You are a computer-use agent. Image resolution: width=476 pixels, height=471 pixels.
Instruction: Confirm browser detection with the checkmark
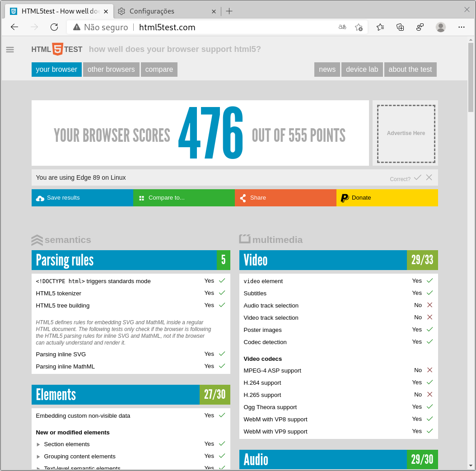(x=418, y=177)
